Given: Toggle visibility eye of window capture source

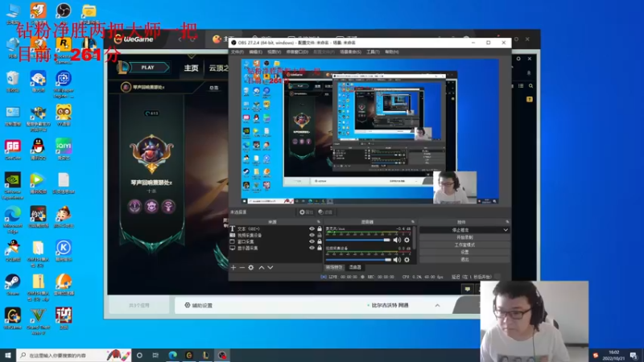Looking at the screenshot, I should tap(312, 242).
